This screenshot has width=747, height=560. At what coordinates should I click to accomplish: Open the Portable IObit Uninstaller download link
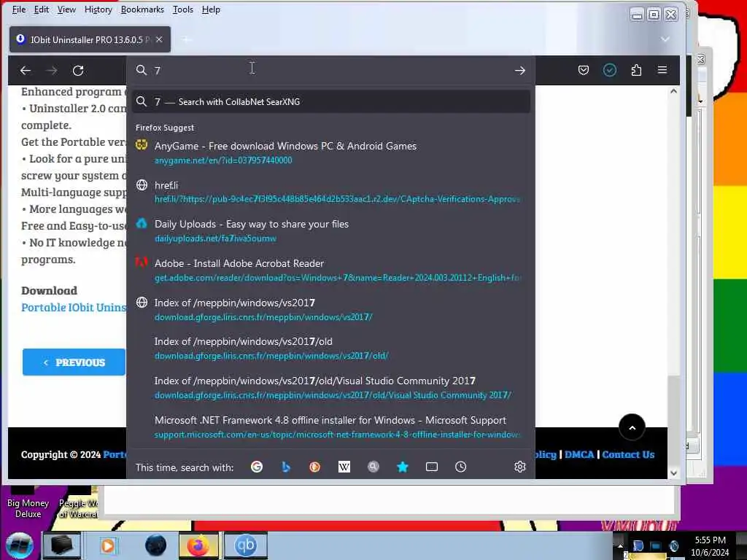[x=74, y=307]
